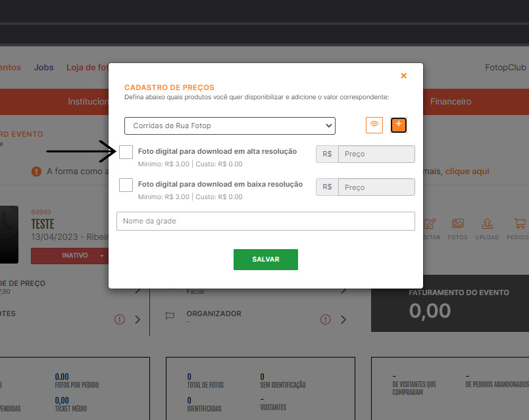Select the Jobs menu item
The width and height of the screenshot is (529, 420).
click(x=43, y=67)
